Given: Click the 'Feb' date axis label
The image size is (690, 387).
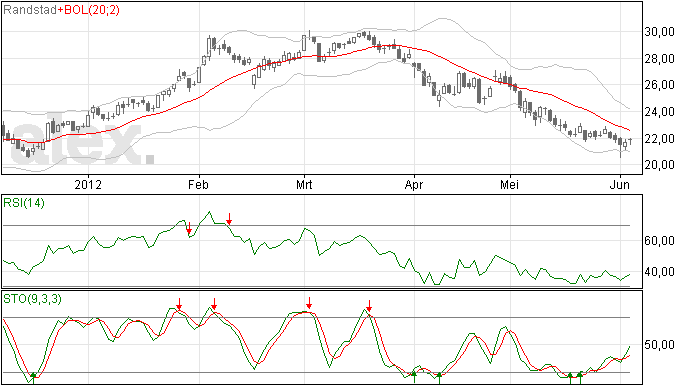Looking at the screenshot, I should pos(198,184).
